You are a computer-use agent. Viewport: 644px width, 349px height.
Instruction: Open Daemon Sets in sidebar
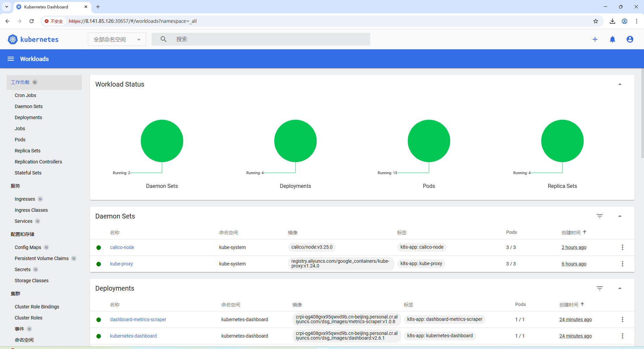point(29,106)
